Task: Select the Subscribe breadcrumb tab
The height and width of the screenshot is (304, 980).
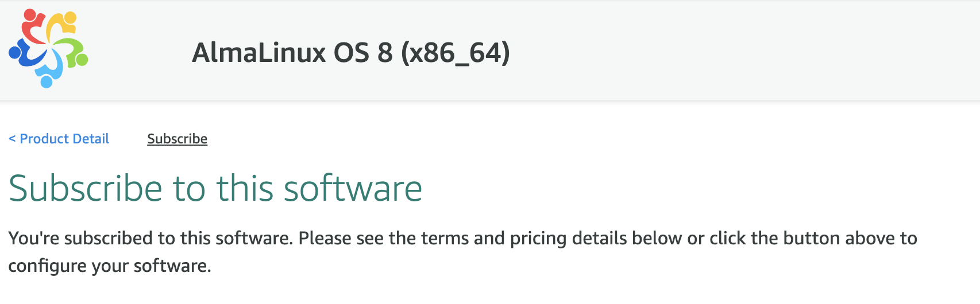Action: (x=177, y=139)
